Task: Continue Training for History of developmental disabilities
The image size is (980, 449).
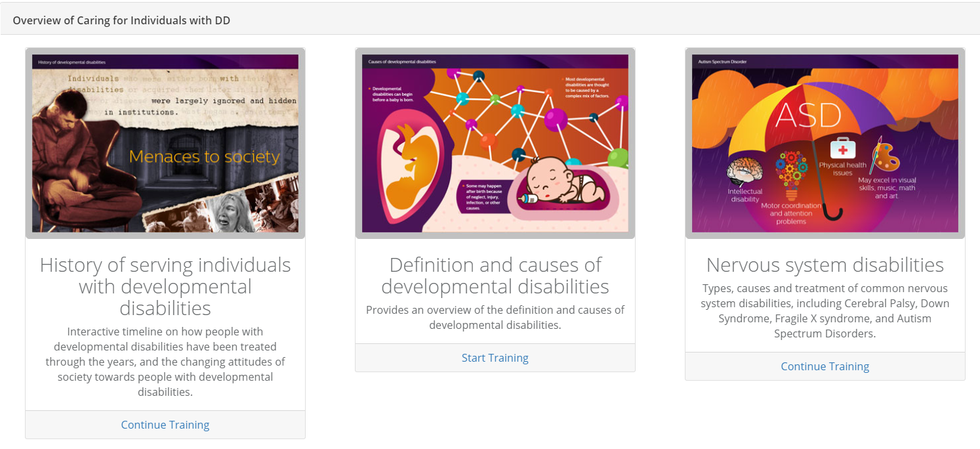Action: point(165,425)
